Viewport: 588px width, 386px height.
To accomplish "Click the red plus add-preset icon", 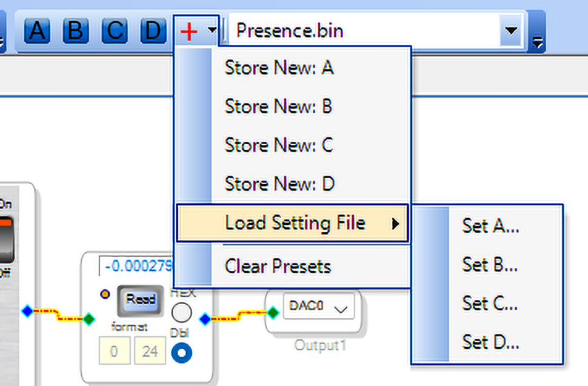I will (189, 30).
